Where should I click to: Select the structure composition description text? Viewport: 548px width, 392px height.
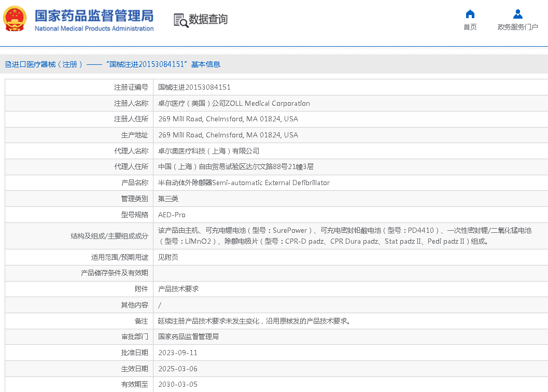(345, 236)
